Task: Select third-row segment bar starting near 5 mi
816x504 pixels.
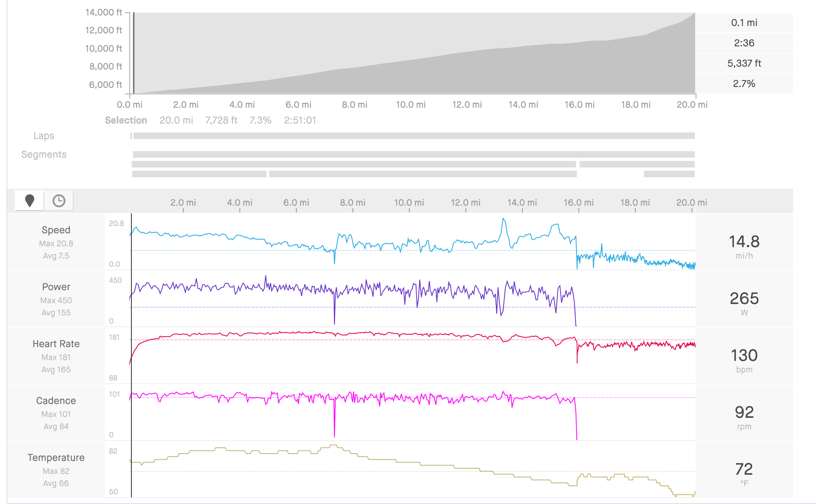Action: 423,174
